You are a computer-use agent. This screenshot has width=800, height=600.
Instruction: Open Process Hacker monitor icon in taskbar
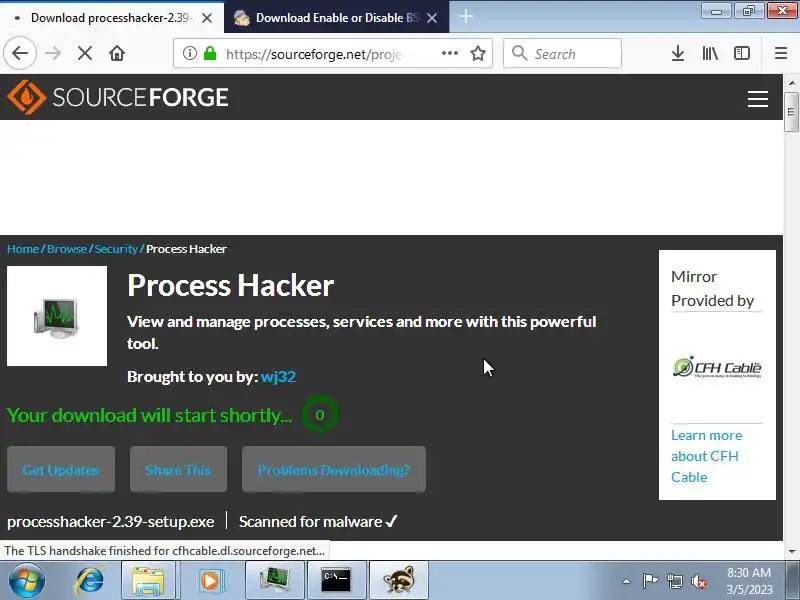click(x=274, y=580)
